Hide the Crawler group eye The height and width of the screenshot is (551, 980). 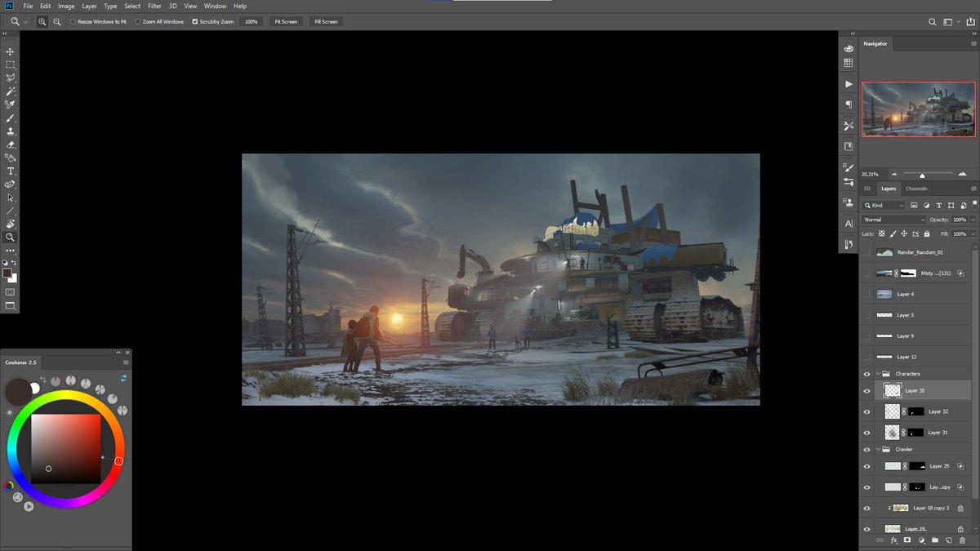tap(867, 449)
